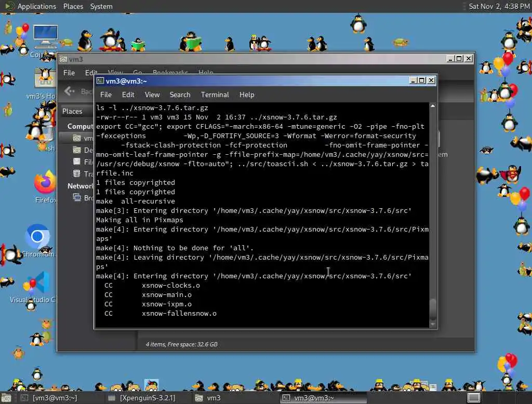The image size is (532, 404).
Task: Select the Desktop entry icon in the Places sidebar
Action: click(77, 150)
